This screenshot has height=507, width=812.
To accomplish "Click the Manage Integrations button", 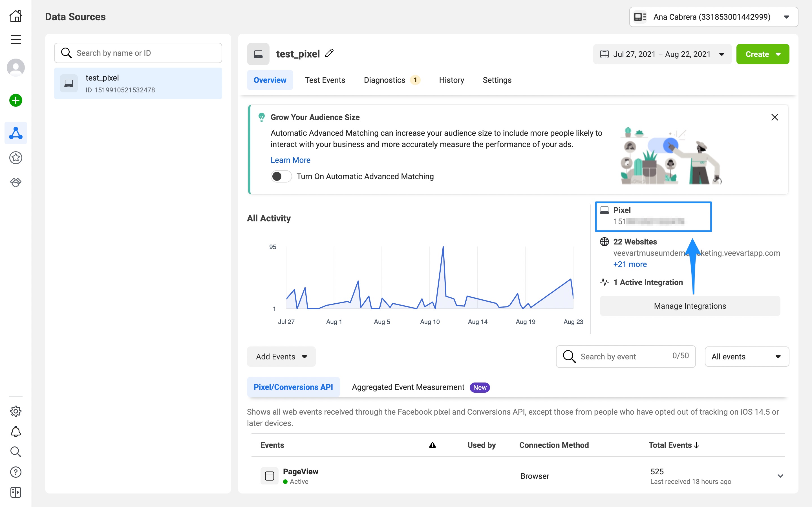I will pyautogui.click(x=690, y=306).
